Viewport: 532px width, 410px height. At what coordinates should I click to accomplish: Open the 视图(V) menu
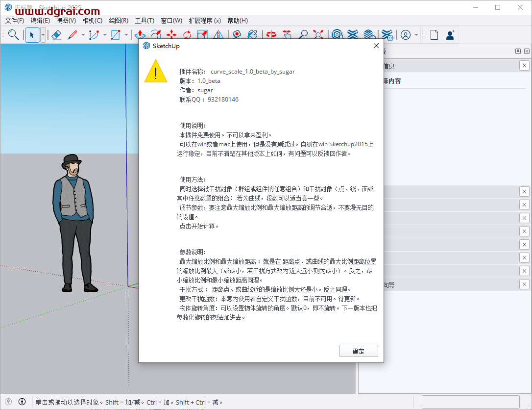pos(66,21)
